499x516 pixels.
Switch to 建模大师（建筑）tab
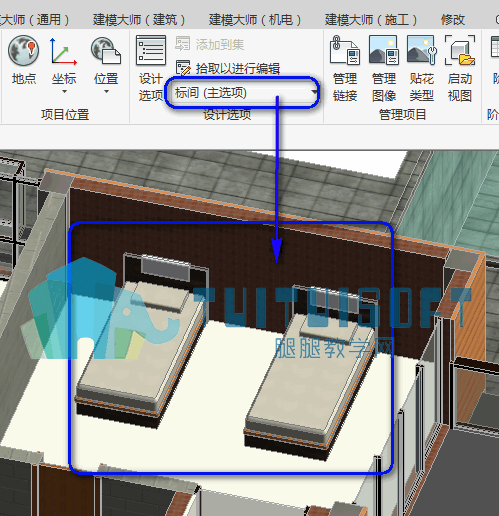click(139, 20)
